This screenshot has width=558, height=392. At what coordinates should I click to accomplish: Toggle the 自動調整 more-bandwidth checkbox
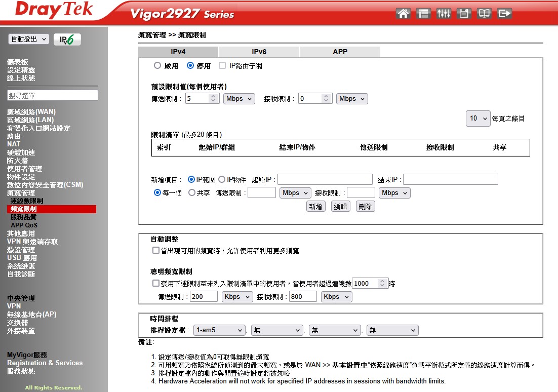156,251
